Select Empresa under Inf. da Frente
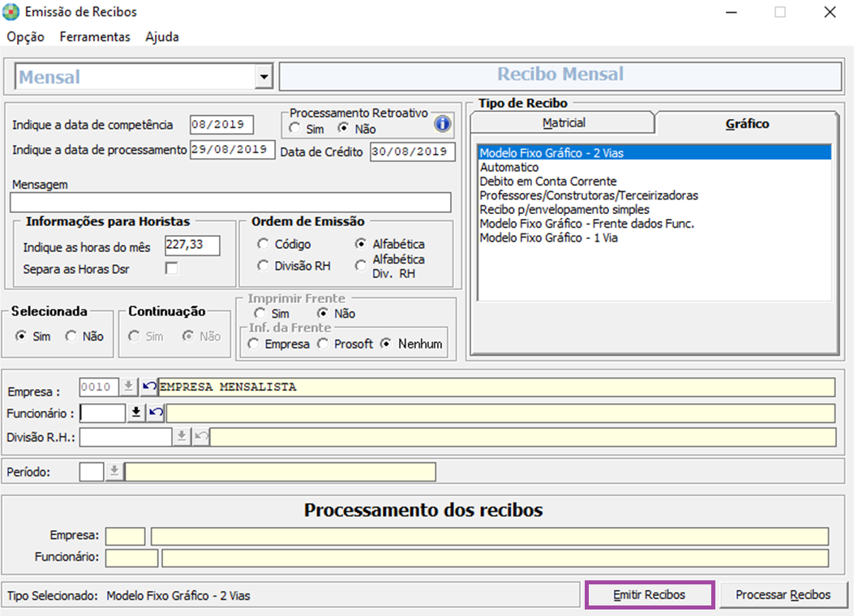 pyautogui.click(x=253, y=344)
